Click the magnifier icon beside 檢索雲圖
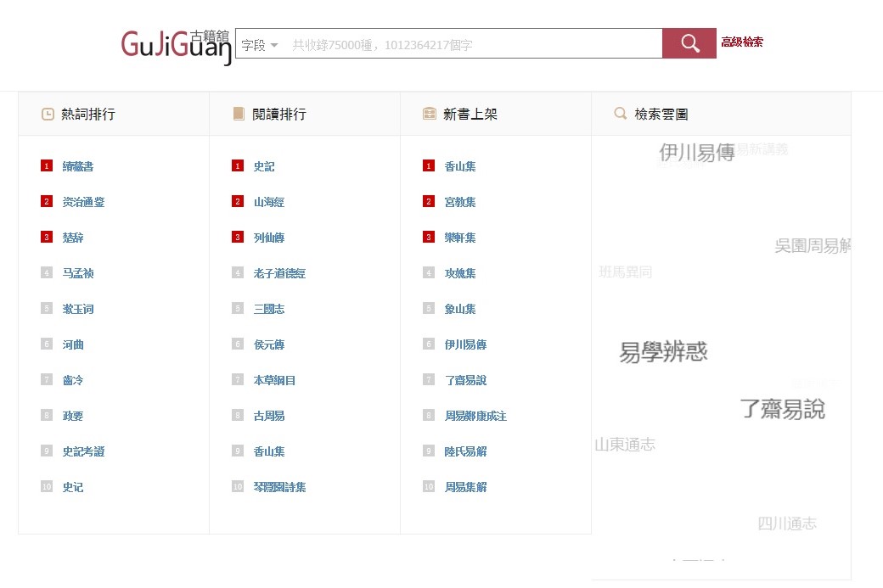Viewport: 883px width, 588px height. [621, 114]
